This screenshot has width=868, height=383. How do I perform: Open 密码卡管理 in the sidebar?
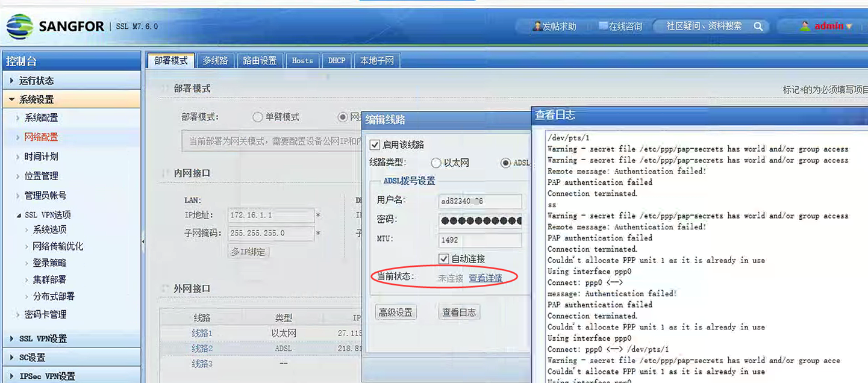(x=45, y=314)
